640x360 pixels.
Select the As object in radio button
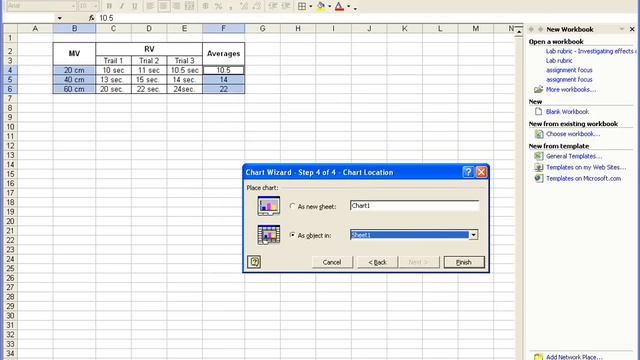tap(292, 235)
